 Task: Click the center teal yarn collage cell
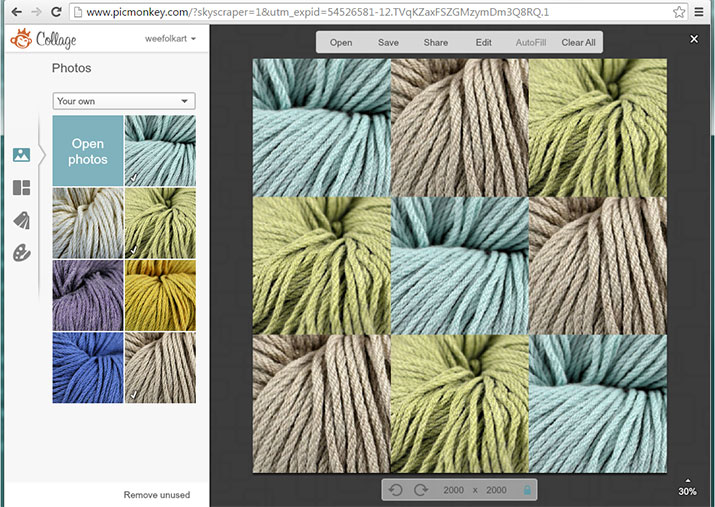(460, 266)
